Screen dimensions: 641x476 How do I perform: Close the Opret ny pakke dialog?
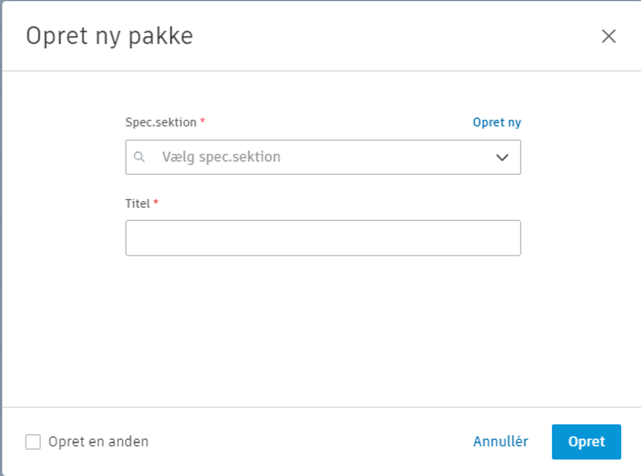pyautogui.click(x=608, y=37)
